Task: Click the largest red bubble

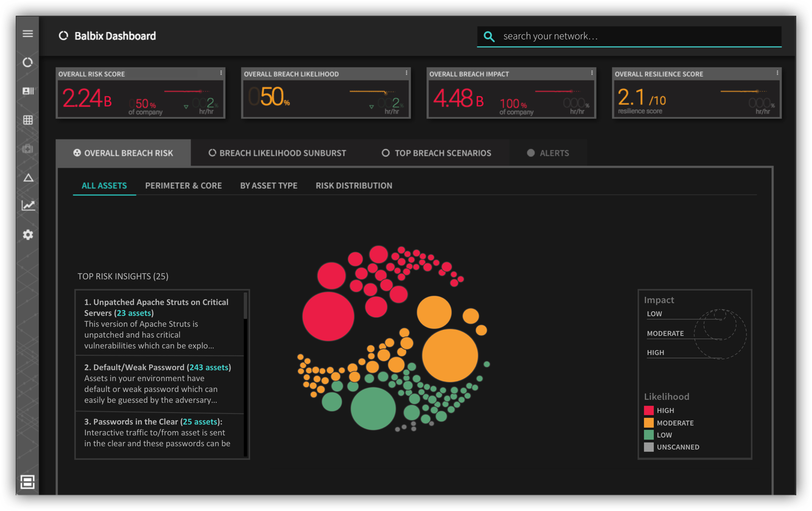Action: tap(328, 316)
